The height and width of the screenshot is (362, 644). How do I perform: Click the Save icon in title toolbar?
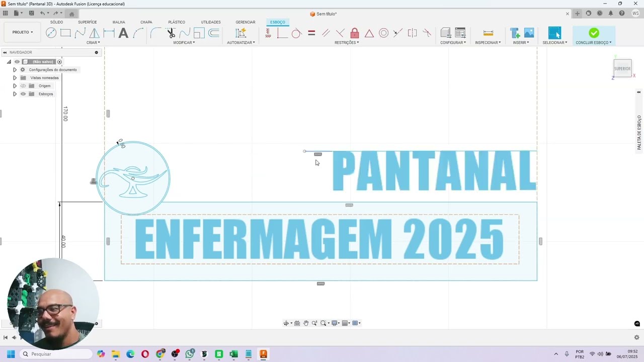31,13
